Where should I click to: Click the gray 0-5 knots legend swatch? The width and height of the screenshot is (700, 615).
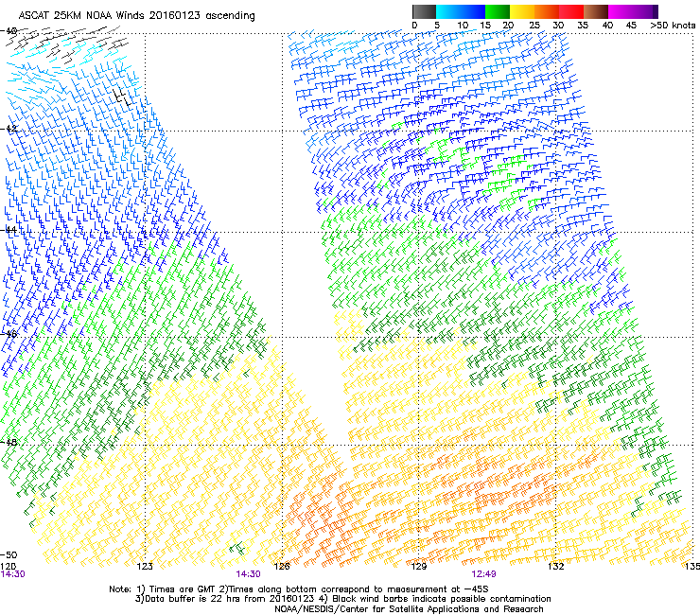(x=424, y=11)
